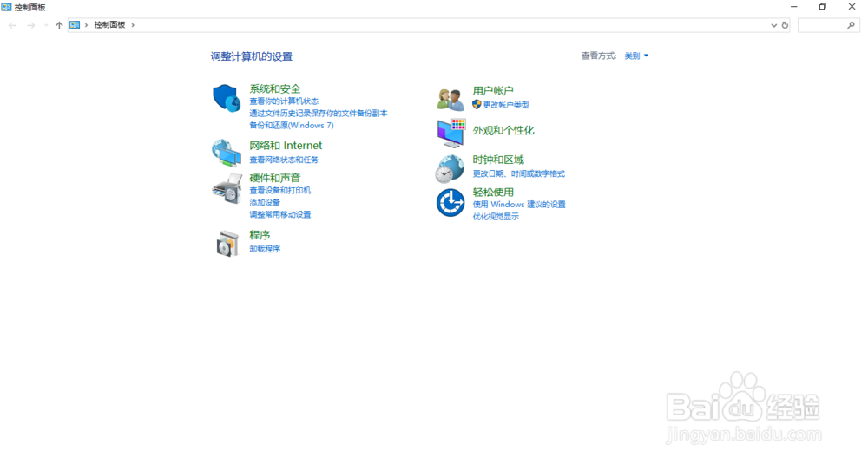The height and width of the screenshot is (464, 868).
Task: Click the control panel icon in address bar
Action: pyautogui.click(x=75, y=25)
